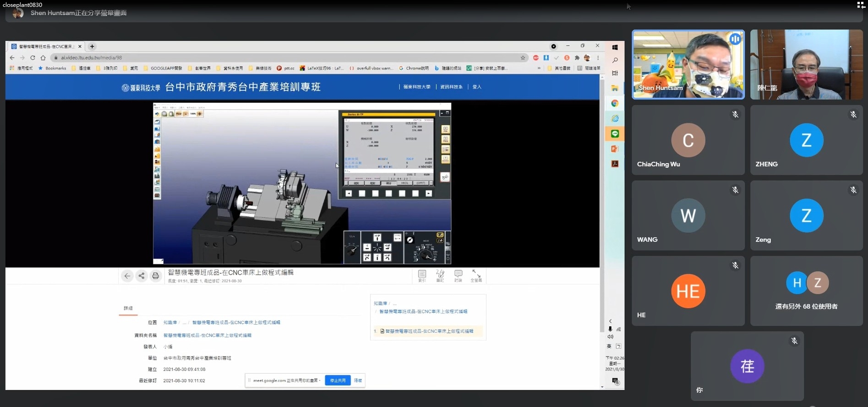
Task: Enter fullscreen with the 全螢幕 icon
Action: 476,275
